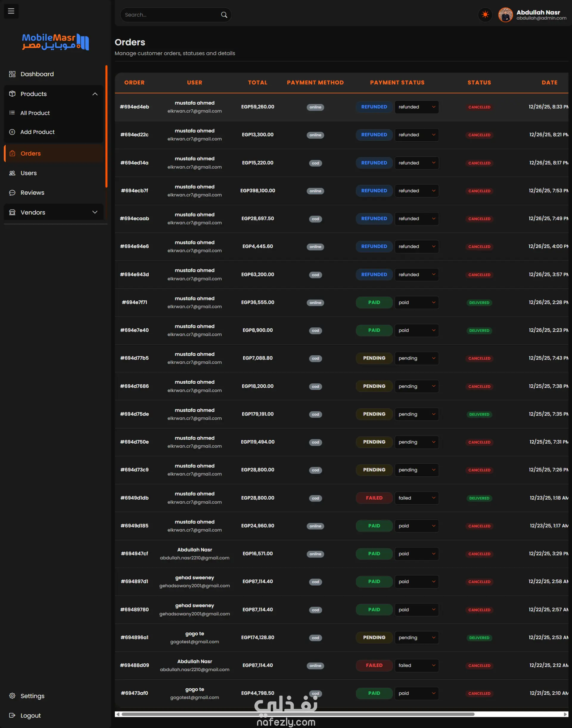This screenshot has width=572, height=728.
Task: Open failed status dropdown for order #6949d1db
Action: 416,498
